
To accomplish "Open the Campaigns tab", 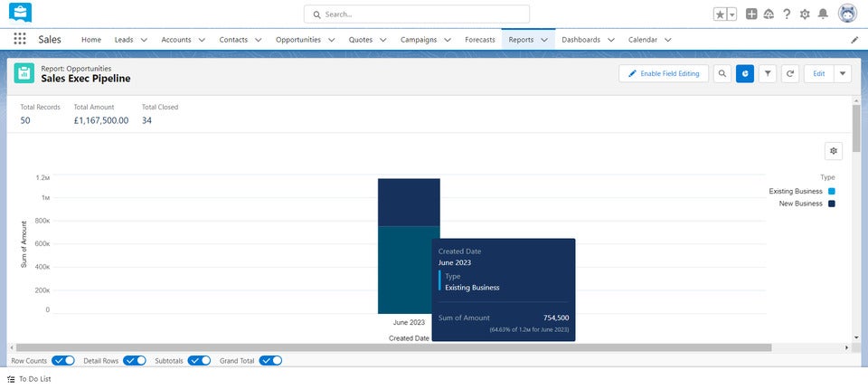I will [x=419, y=40].
